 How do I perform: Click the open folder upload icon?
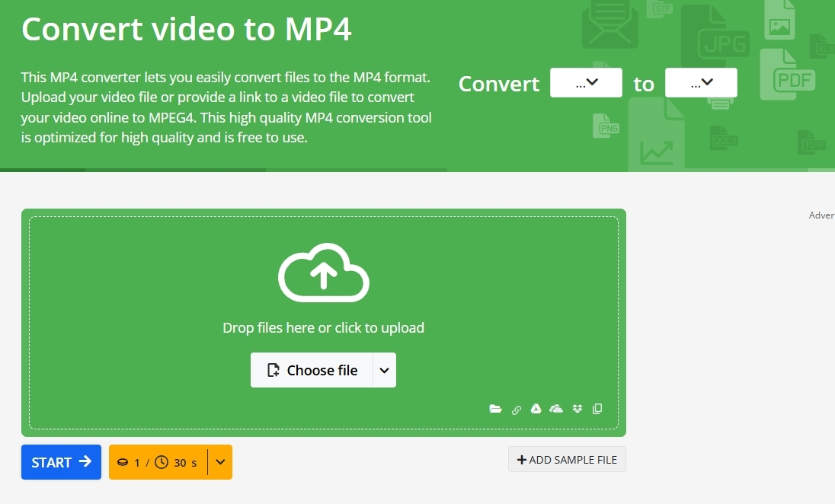pyautogui.click(x=495, y=409)
